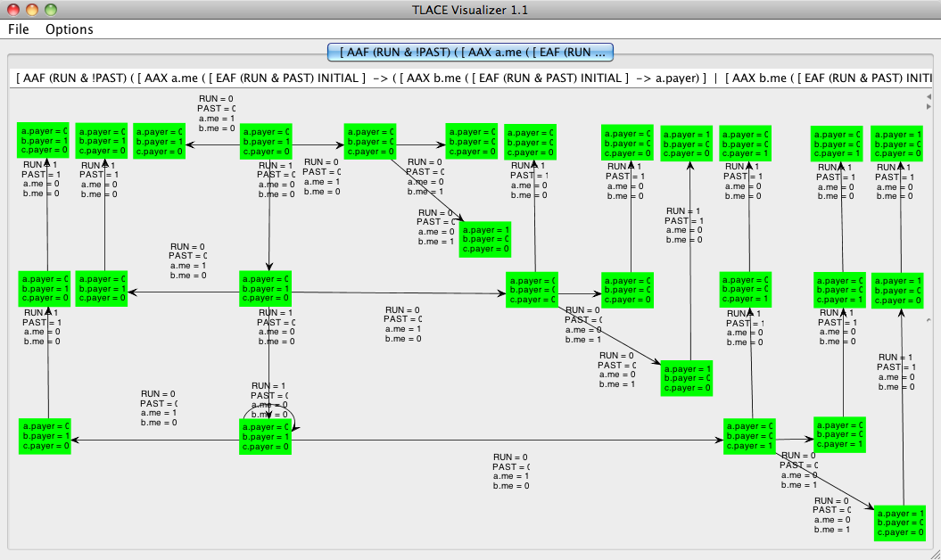The height and width of the screenshot is (560, 941).
Task: Open the Options menu
Action: pos(70,29)
